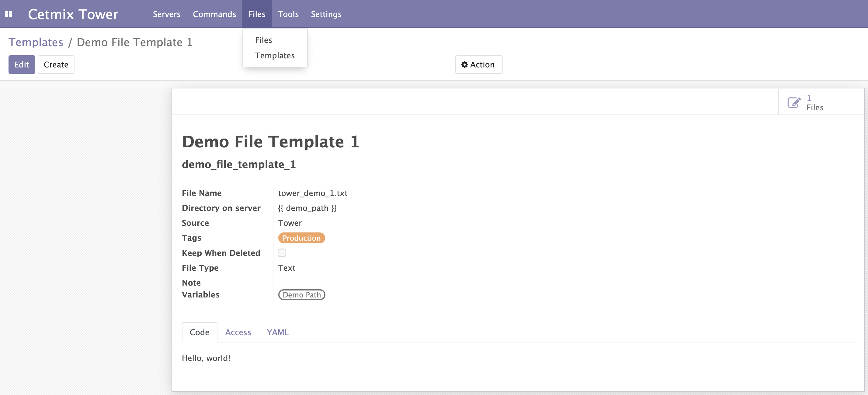Viewport: 868px width, 395px height.
Task: Collapse the Files menu in navbar
Action: (x=257, y=14)
